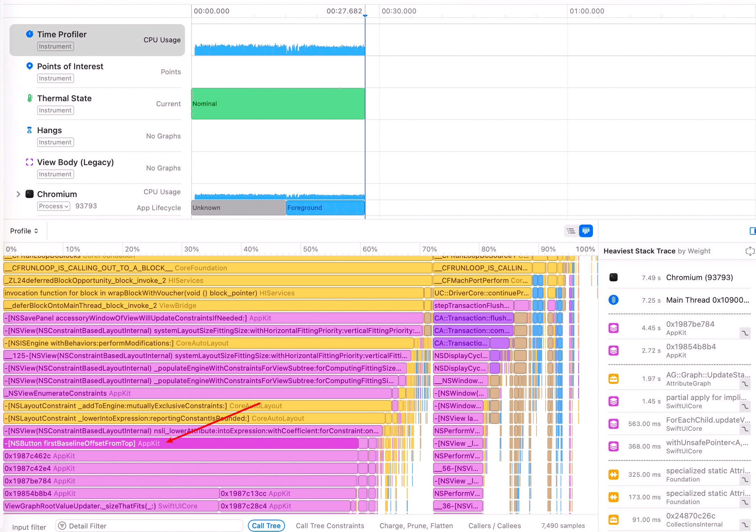Click the Points of Interest pin icon
The image size is (756, 532).
point(29,66)
